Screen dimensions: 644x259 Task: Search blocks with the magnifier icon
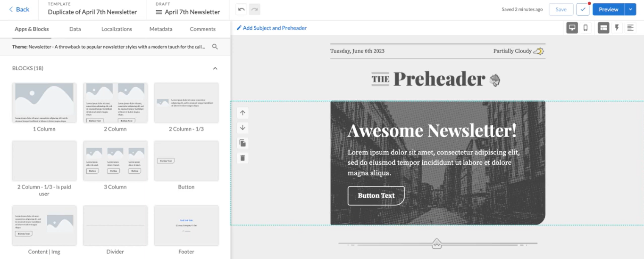[215, 47]
